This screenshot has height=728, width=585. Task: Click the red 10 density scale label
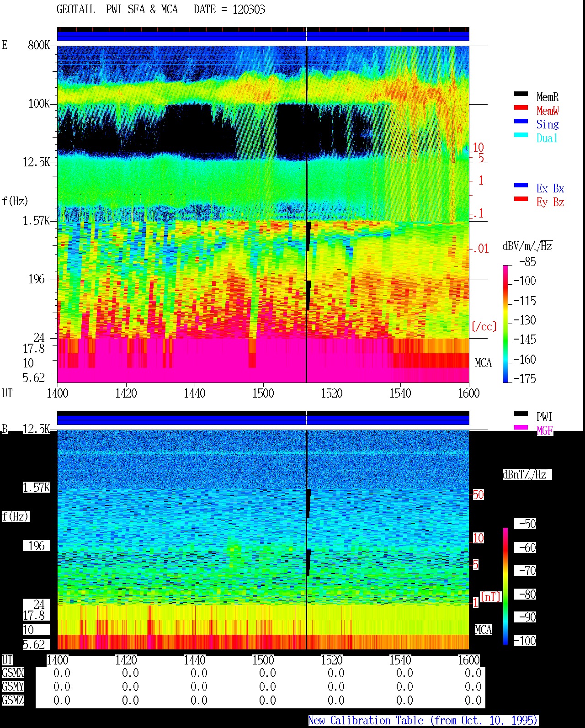(x=478, y=147)
